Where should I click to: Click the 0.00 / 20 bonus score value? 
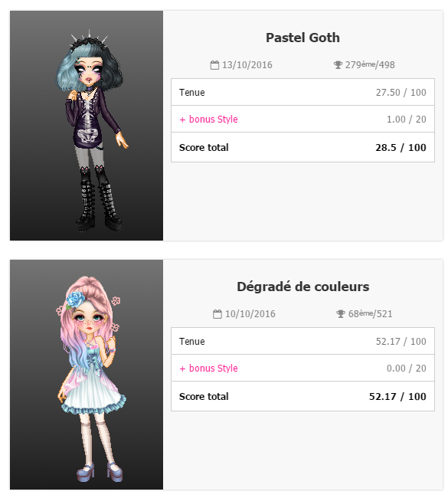[407, 368]
